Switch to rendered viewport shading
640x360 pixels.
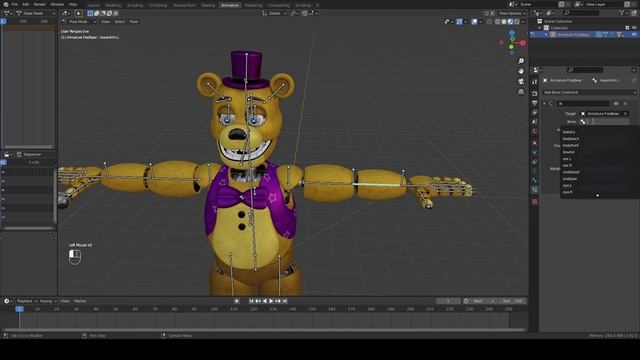(x=517, y=22)
